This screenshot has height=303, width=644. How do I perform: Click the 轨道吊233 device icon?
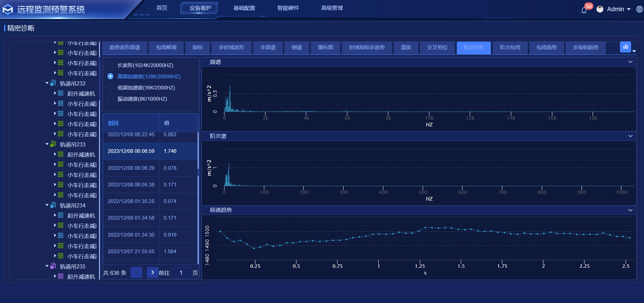(53, 144)
